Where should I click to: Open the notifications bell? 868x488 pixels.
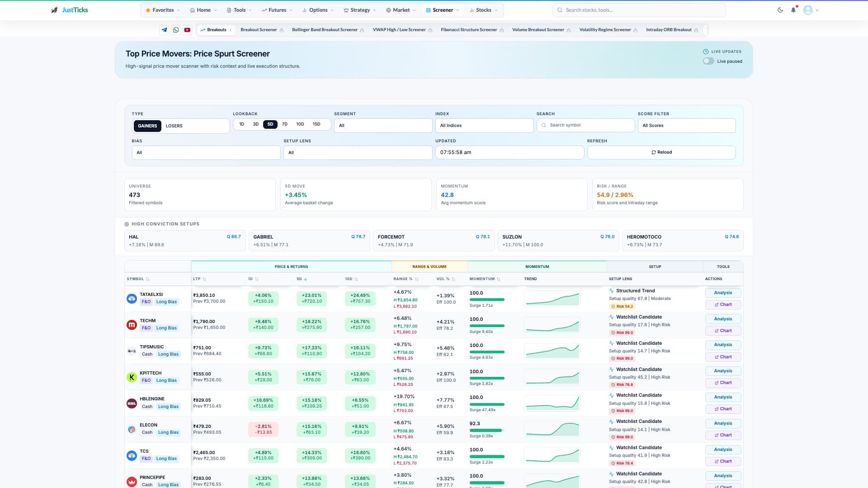tap(793, 10)
